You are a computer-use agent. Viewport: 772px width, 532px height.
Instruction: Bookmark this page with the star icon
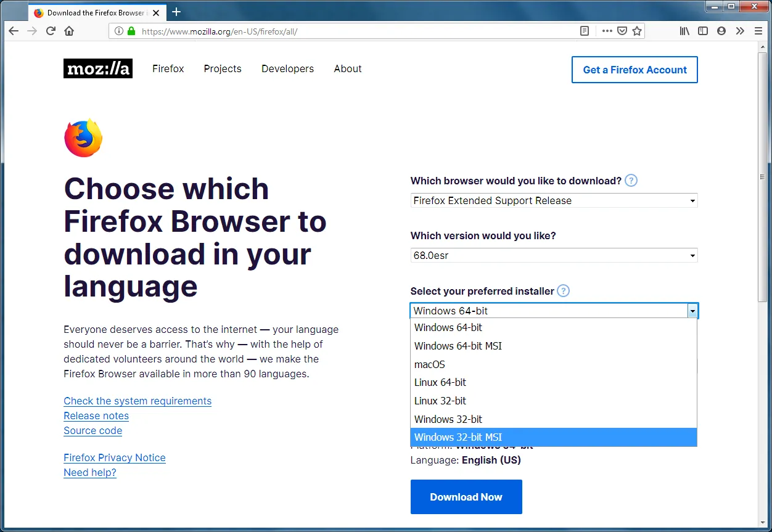636,31
